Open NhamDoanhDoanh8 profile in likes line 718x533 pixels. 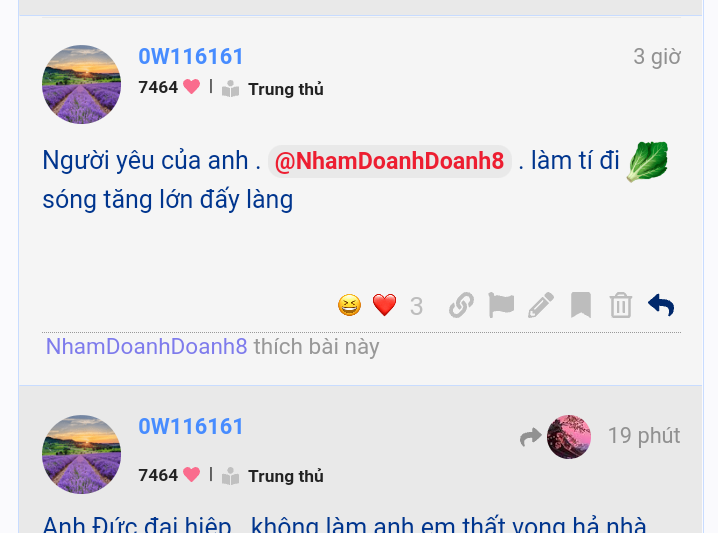(147, 347)
